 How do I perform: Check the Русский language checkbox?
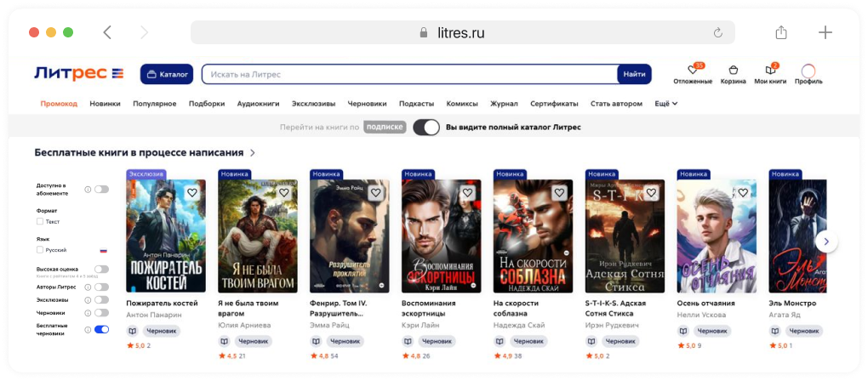click(x=40, y=250)
